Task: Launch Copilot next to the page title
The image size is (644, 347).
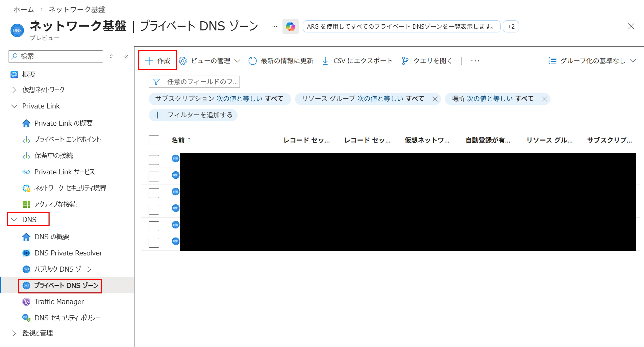Action: [290, 26]
